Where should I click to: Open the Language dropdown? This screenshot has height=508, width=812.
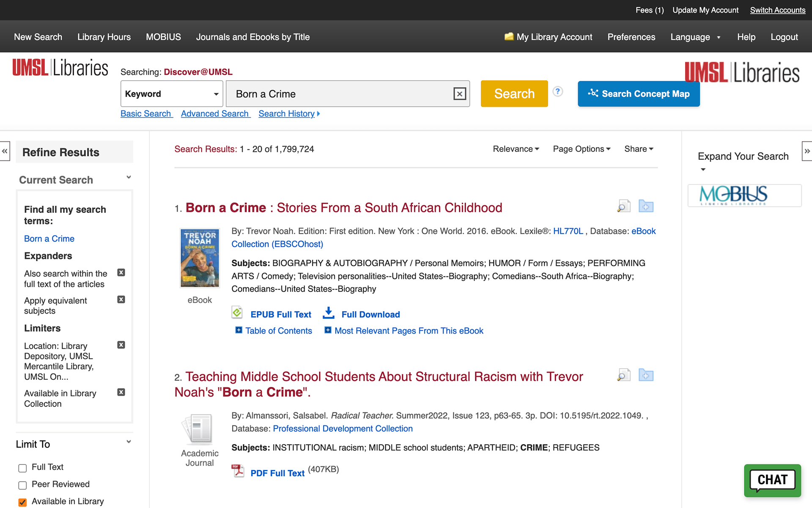695,37
